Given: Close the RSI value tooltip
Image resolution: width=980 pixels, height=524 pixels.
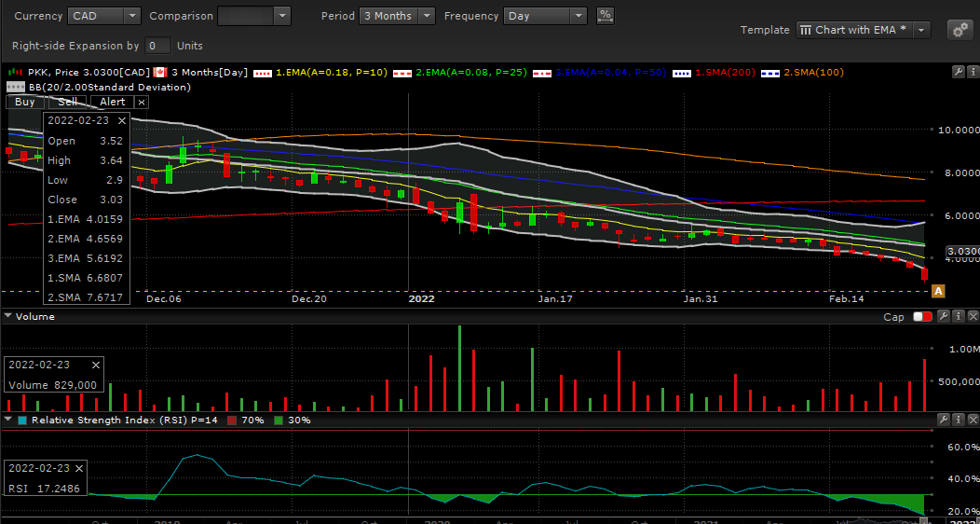Looking at the screenshot, I should click(x=79, y=468).
